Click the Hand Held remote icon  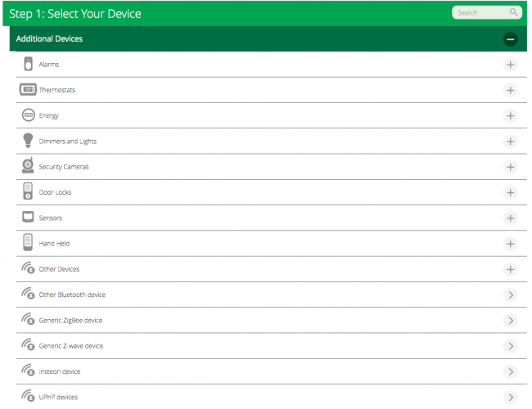[x=28, y=242]
